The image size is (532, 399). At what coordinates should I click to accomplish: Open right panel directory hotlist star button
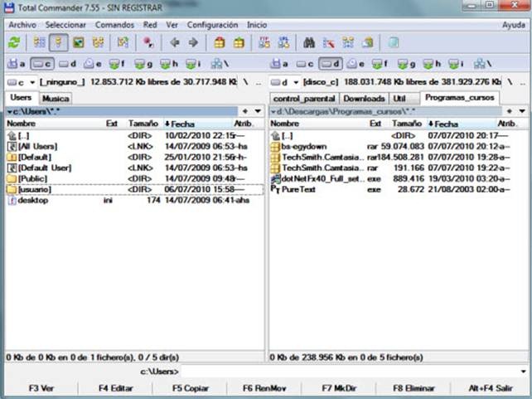(x=509, y=111)
